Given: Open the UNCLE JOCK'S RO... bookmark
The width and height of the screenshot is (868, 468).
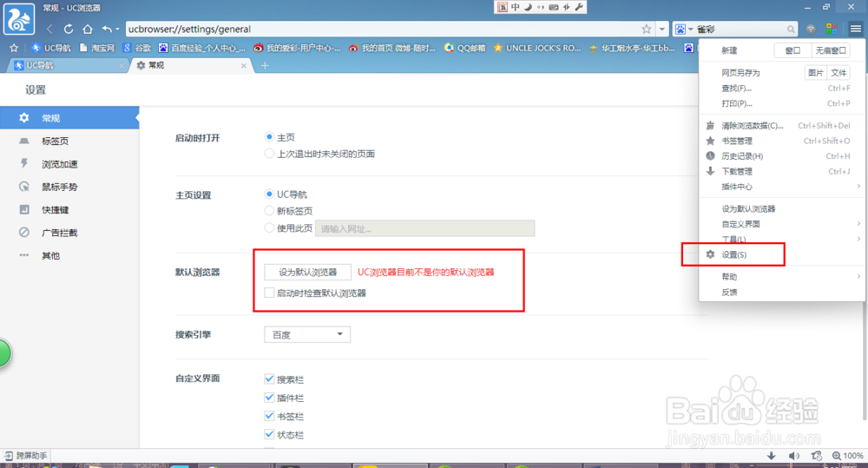Looking at the screenshot, I should 537,48.
